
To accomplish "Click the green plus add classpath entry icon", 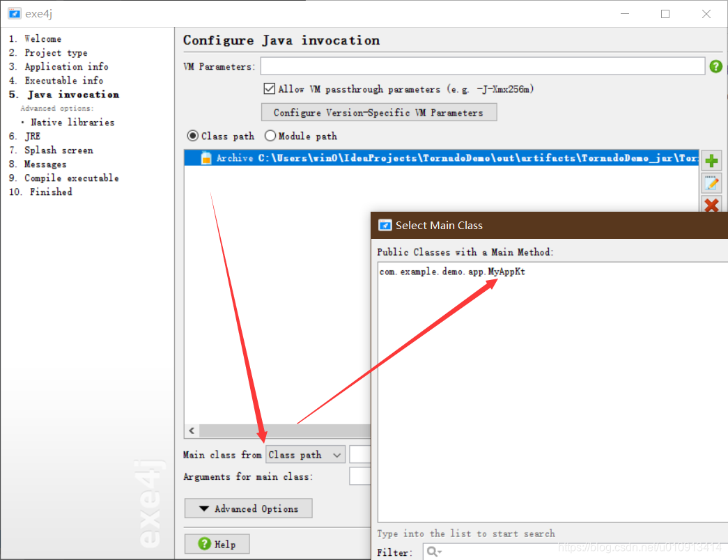I will tap(711, 161).
